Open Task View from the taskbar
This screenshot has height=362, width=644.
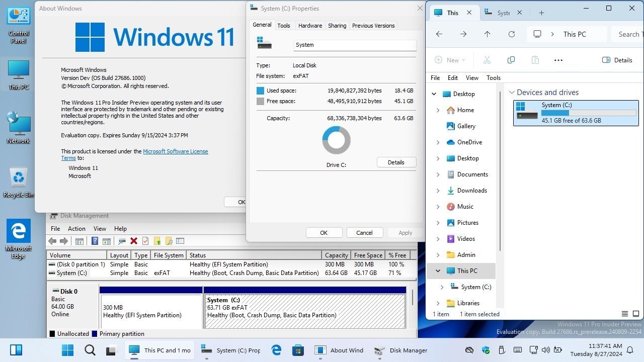pos(111,350)
